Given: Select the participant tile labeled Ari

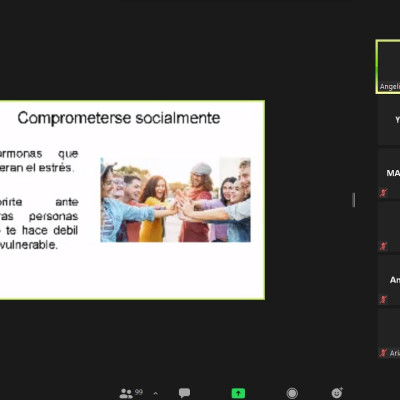Looking at the screenshot, I should point(389,334).
